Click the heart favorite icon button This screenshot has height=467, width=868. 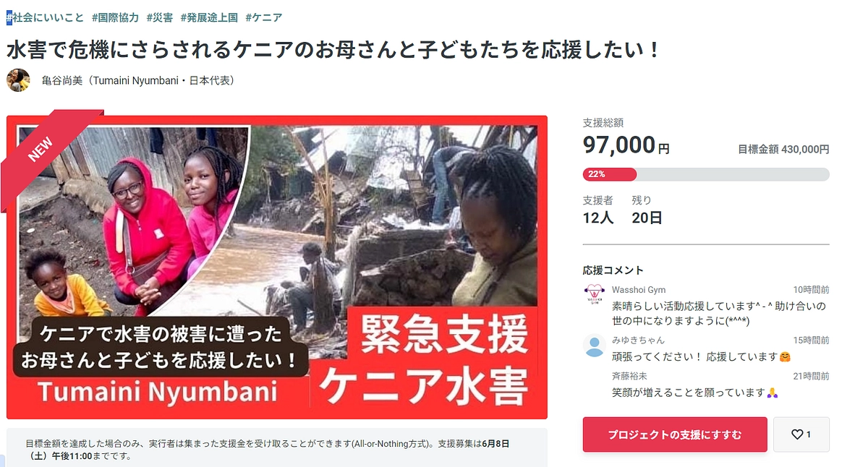point(801,434)
